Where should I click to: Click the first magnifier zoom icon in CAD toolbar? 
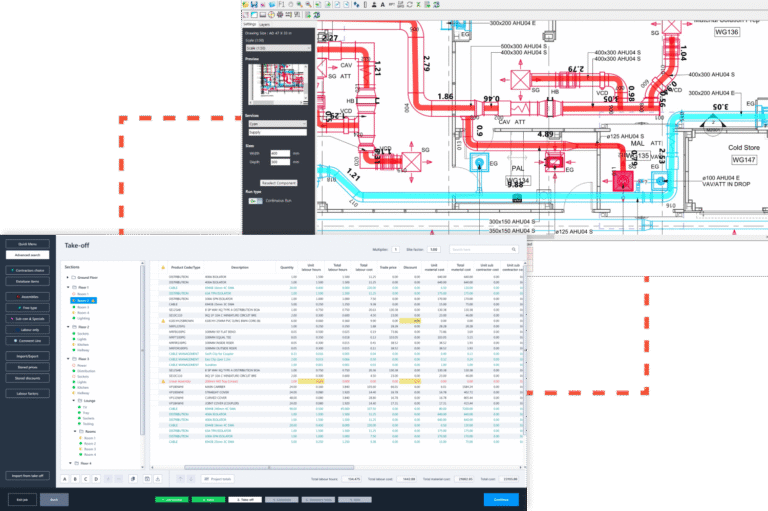point(299,4)
